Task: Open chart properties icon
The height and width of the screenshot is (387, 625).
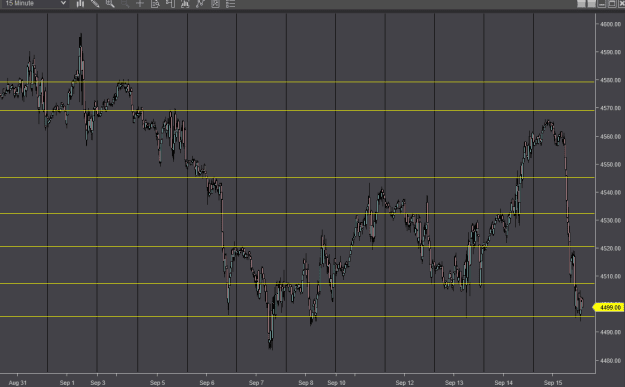Action: pyautogui.click(x=215, y=4)
